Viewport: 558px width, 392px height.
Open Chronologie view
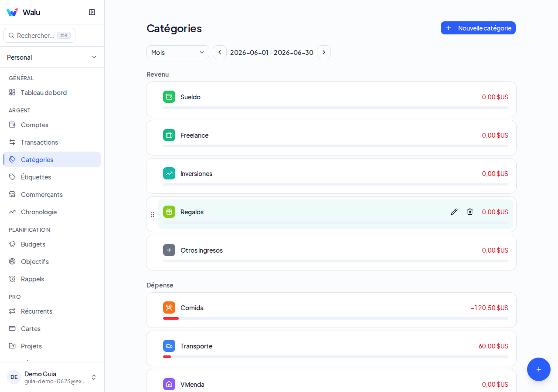click(x=52, y=212)
